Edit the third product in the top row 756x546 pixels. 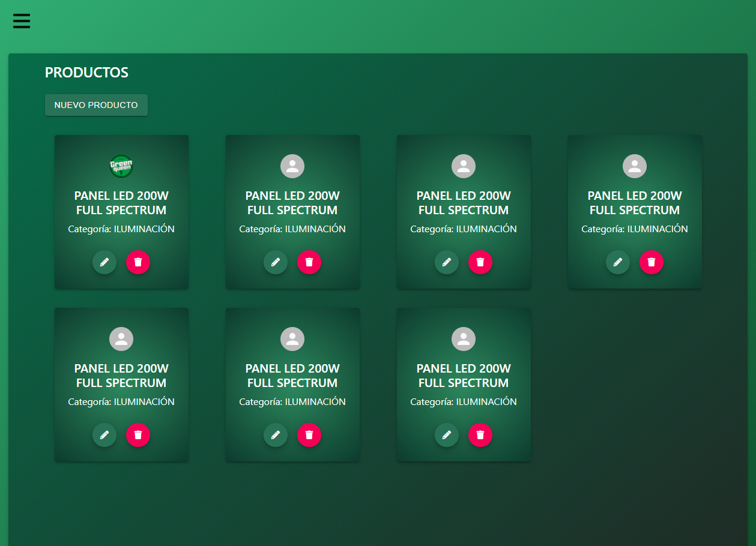point(447,262)
